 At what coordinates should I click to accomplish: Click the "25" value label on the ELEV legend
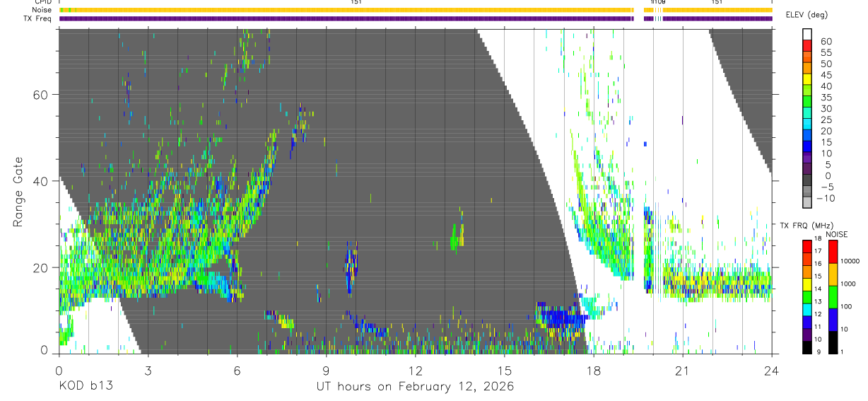click(826, 120)
